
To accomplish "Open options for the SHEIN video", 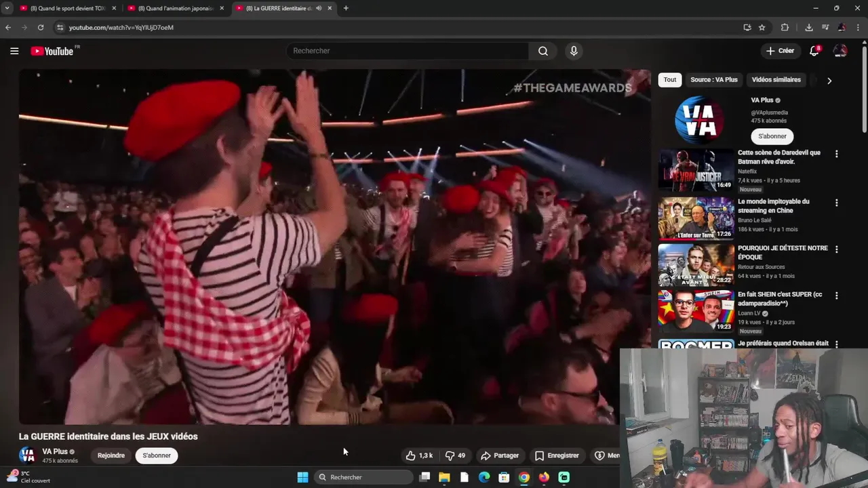I will coord(836,296).
